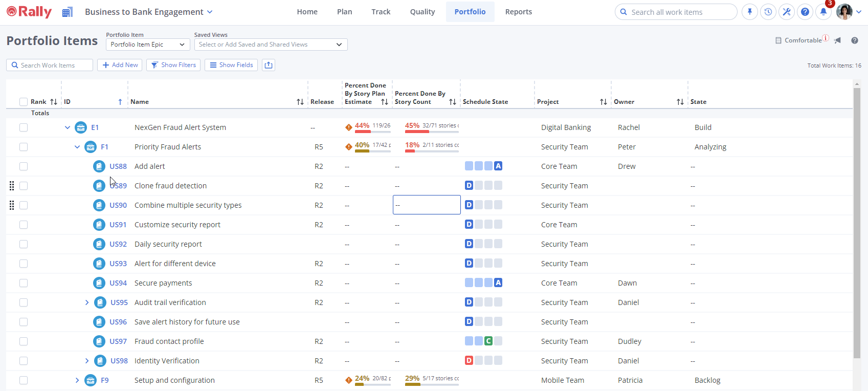Check the checkbox for US88 row
The height and width of the screenshot is (391, 868).
click(24, 166)
